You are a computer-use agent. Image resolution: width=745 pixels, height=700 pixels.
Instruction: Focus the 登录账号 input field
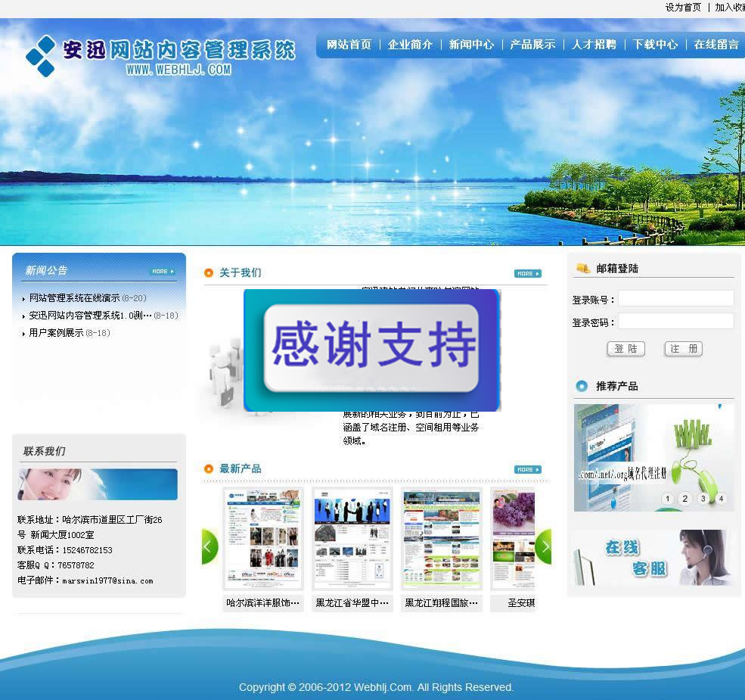tap(675, 299)
